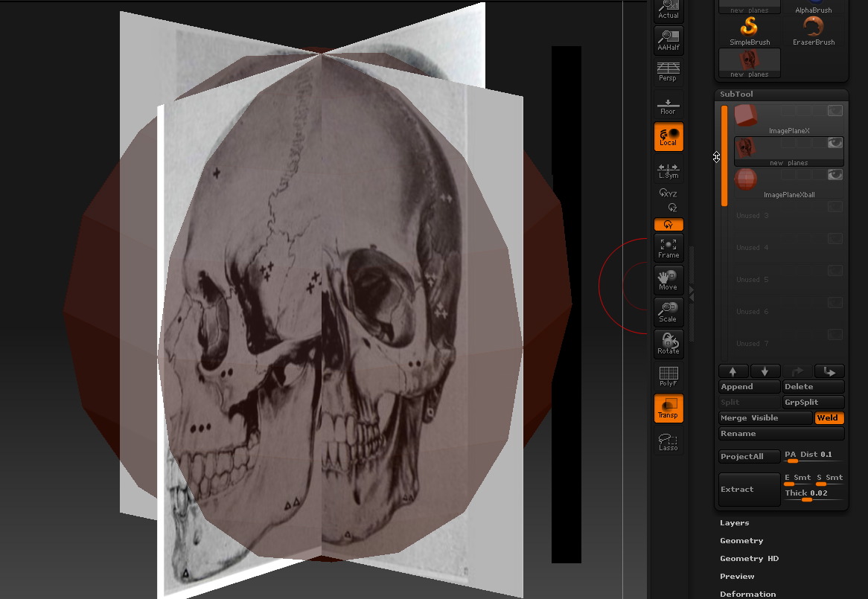Click Unused 7 subtool slot

pos(789,344)
